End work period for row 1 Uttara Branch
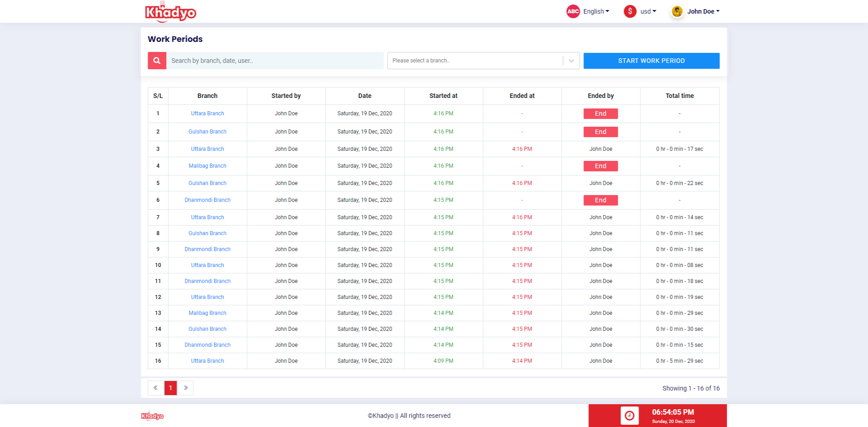The height and width of the screenshot is (427, 868). (601, 113)
